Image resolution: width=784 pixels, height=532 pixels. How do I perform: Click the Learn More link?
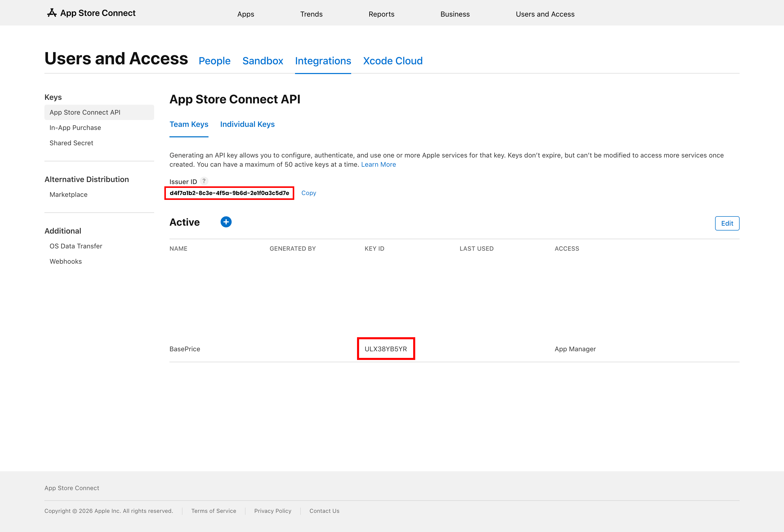(x=378, y=164)
